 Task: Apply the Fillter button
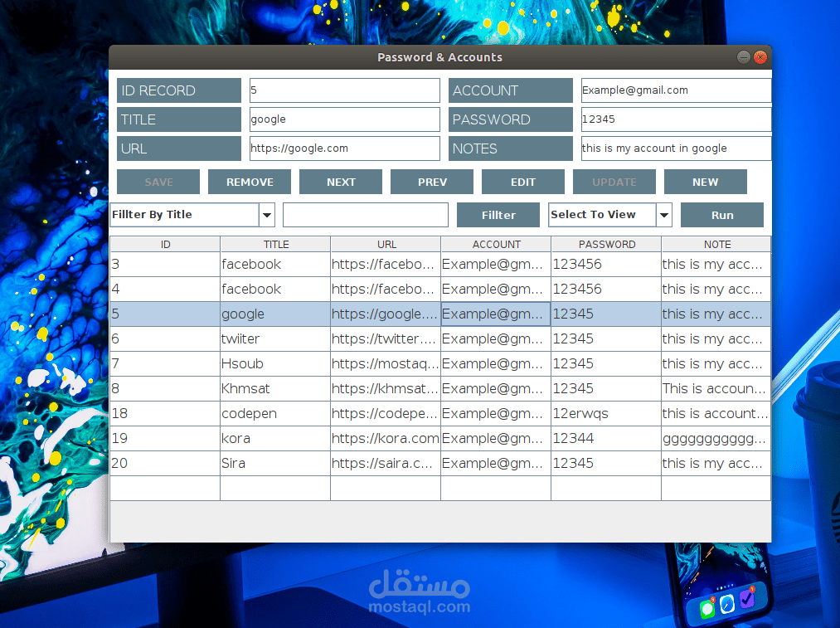(498, 215)
